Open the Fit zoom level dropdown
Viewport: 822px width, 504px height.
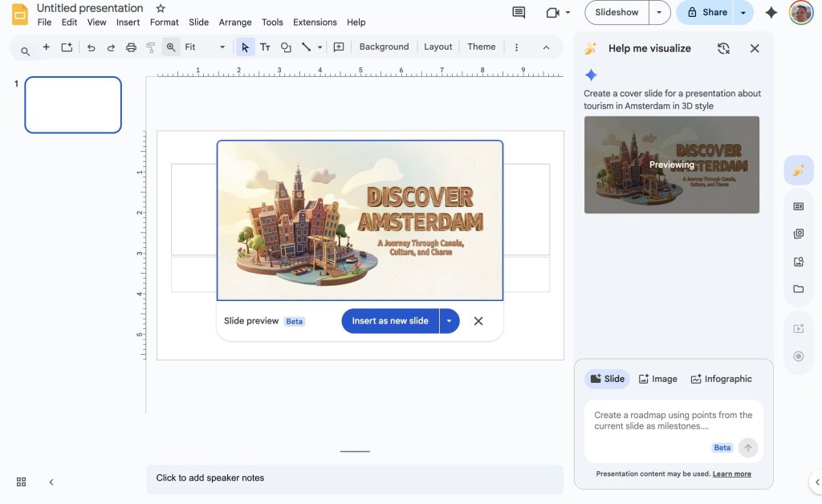pyautogui.click(x=205, y=47)
